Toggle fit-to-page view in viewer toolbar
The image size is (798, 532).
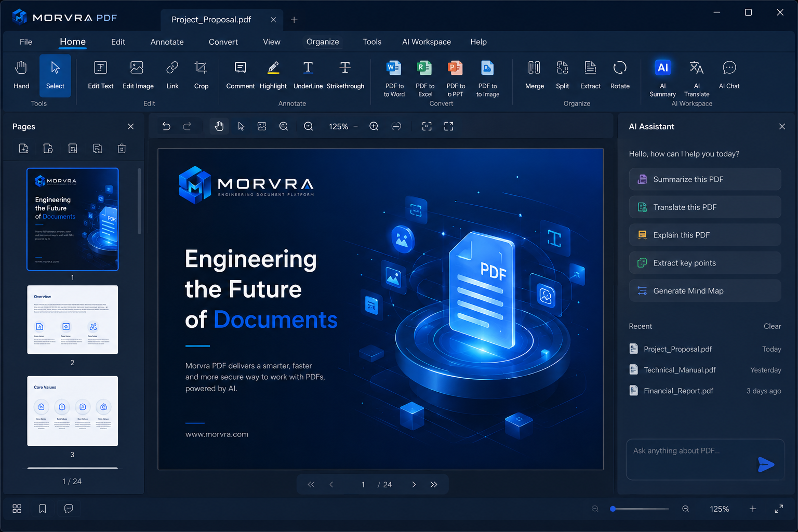pyautogui.click(x=427, y=126)
